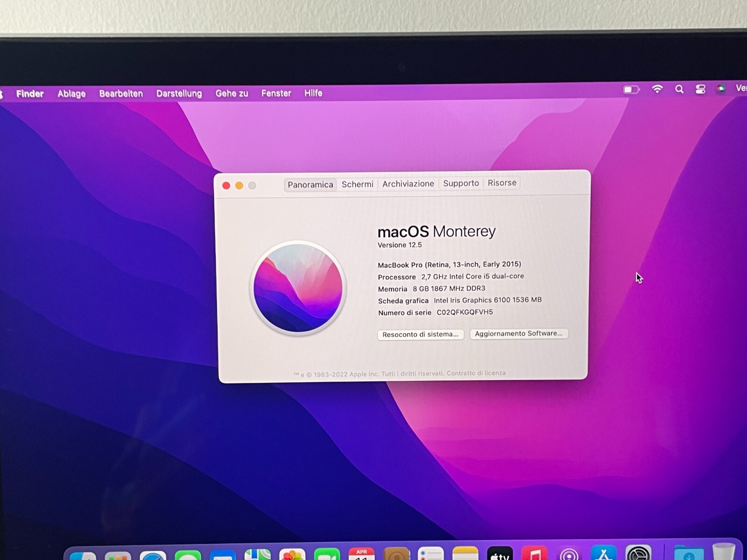Open the Ablage menu

pos(71,94)
